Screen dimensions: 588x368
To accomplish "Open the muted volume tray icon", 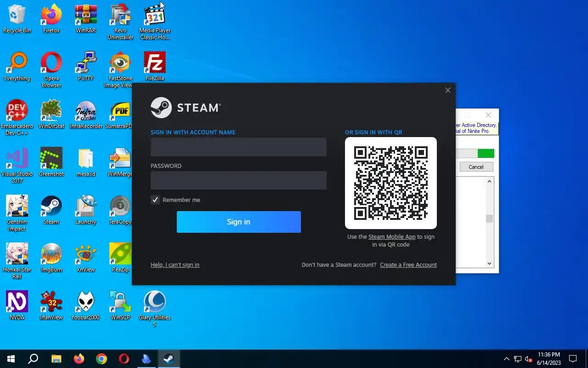I will click(x=529, y=359).
